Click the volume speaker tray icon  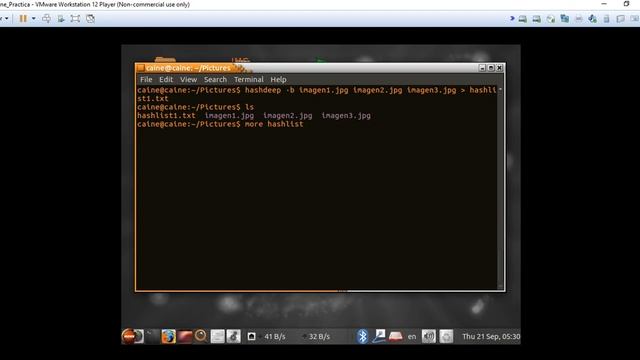pyautogui.click(x=429, y=336)
